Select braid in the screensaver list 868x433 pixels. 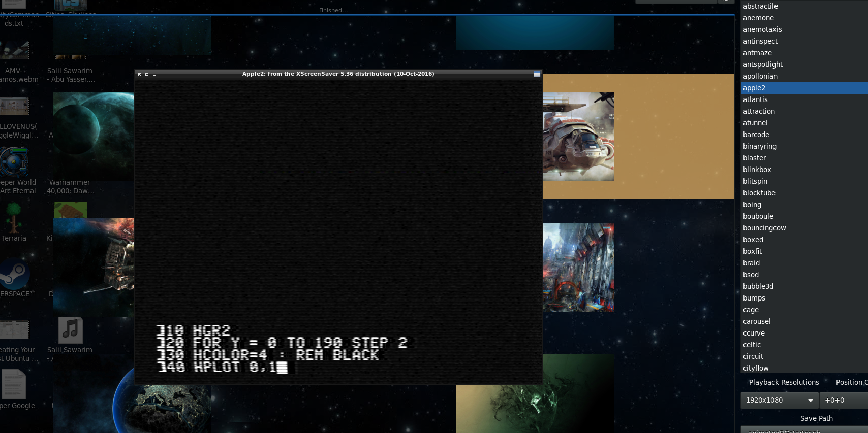pyautogui.click(x=804, y=263)
